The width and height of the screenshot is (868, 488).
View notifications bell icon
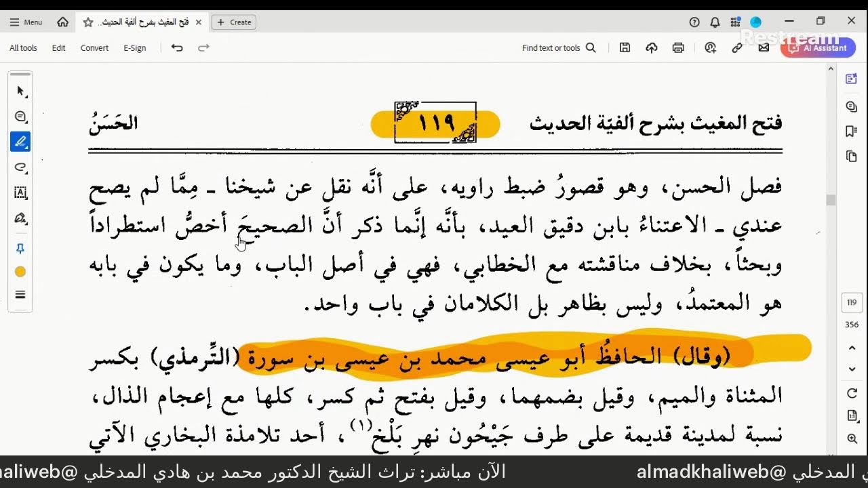click(x=715, y=22)
